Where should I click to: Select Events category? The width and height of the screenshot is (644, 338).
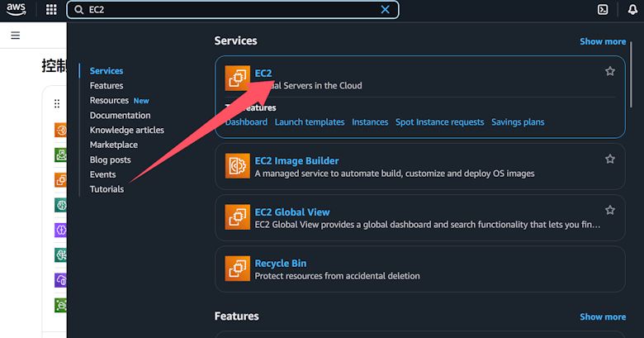tap(102, 174)
